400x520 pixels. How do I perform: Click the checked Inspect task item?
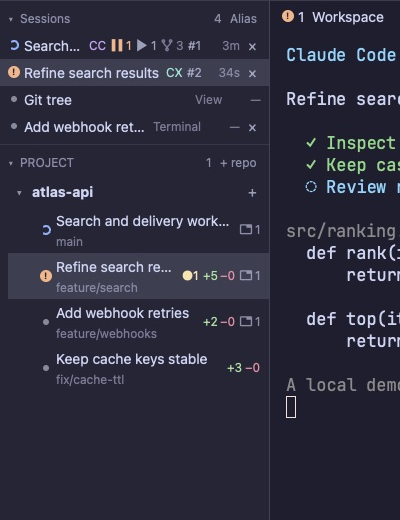[351, 143]
